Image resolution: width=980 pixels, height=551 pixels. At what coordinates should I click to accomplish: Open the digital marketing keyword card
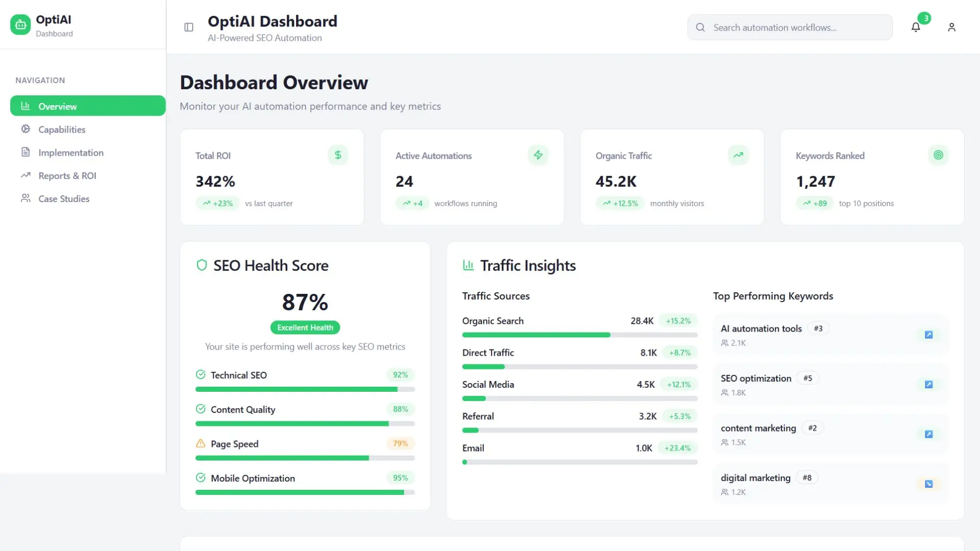pyautogui.click(x=831, y=484)
